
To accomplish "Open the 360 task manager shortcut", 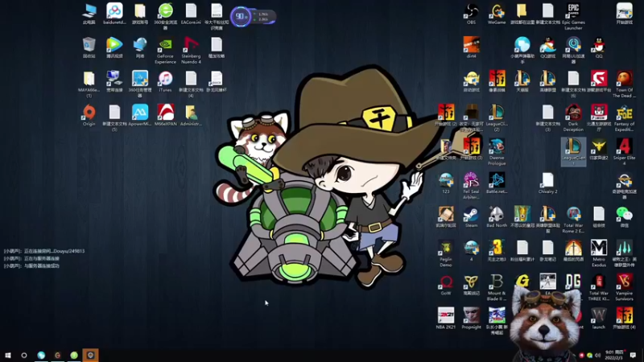I will [139, 84].
